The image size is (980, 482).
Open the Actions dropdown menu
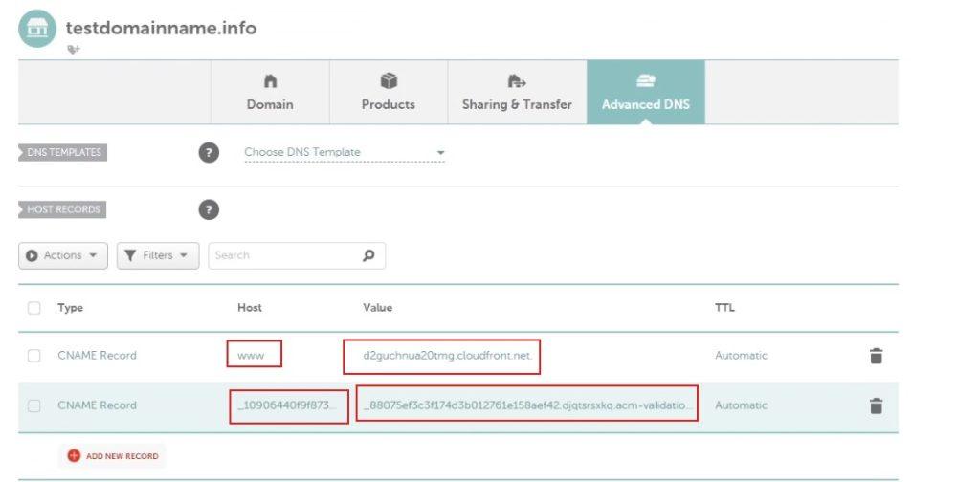click(x=63, y=256)
